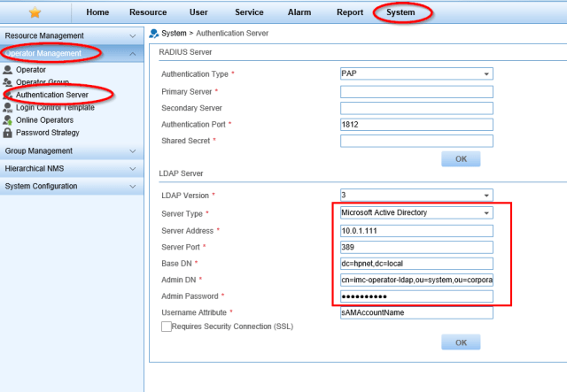The image size is (567, 392).
Task: Expand the Hierarchical NMS section
Action: tap(72, 168)
